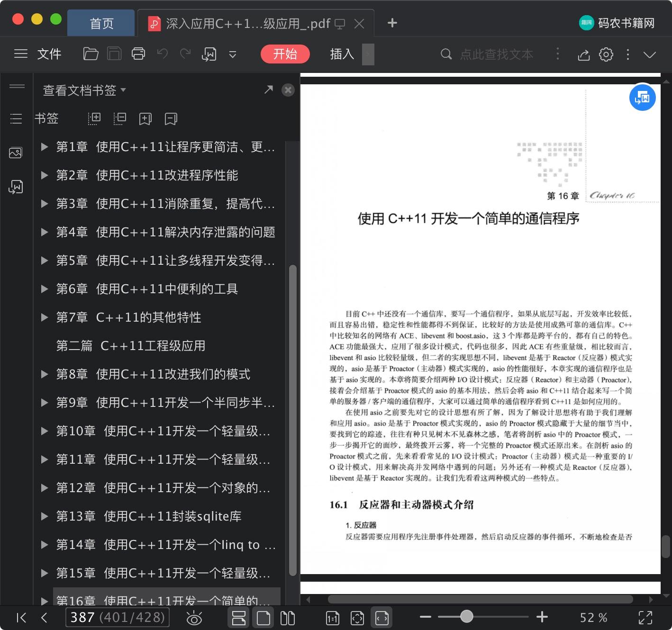
Task: Click the expand all bookmarks icon
Action: pos(94,118)
